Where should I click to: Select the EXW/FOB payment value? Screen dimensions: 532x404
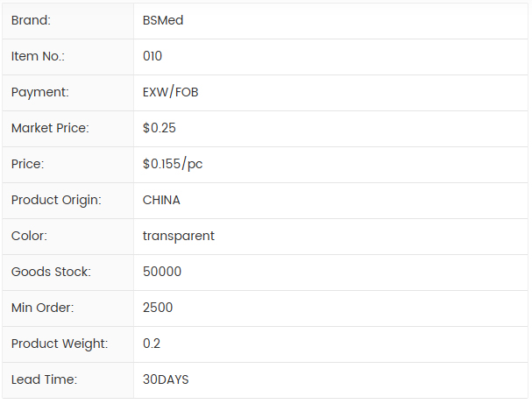tap(170, 92)
